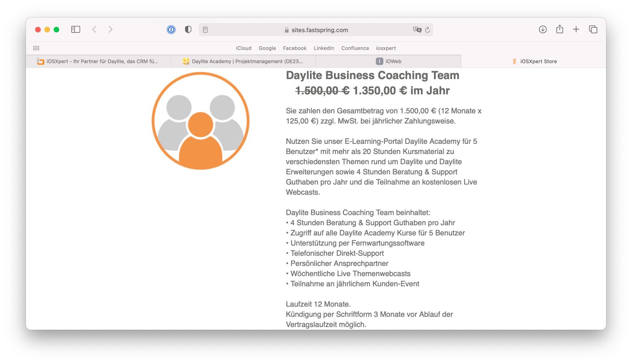
Task: Minimize the Safari window
Action: tap(47, 30)
